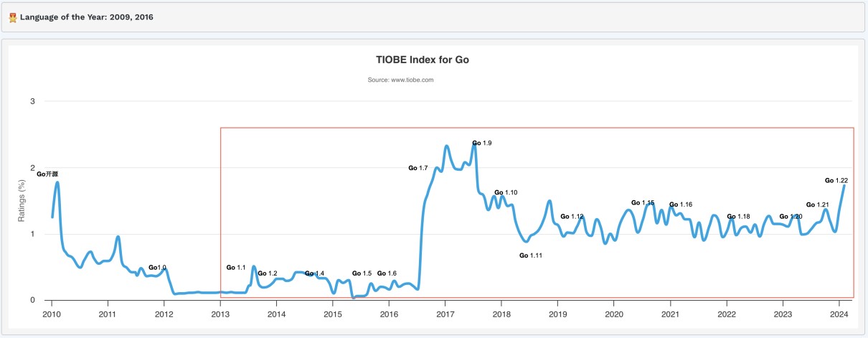Image resolution: width=868 pixels, height=338 pixels.
Task: Select the "Go 1.7" release label
Action: tap(418, 168)
